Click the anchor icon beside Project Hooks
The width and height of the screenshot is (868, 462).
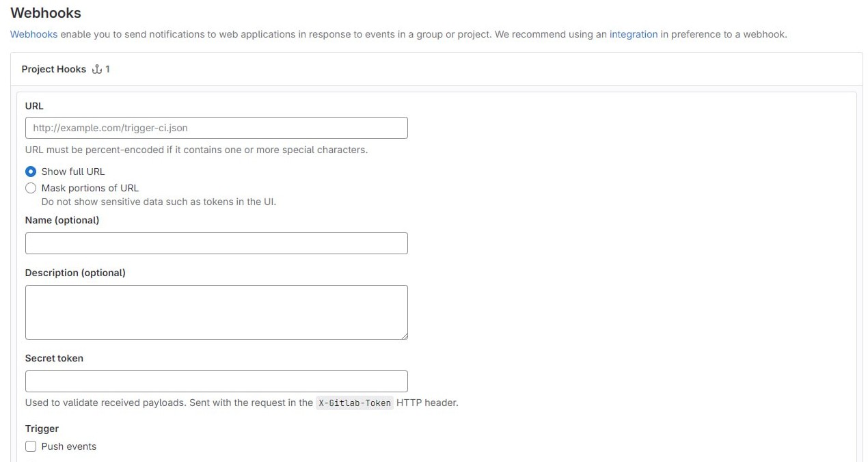[96, 69]
